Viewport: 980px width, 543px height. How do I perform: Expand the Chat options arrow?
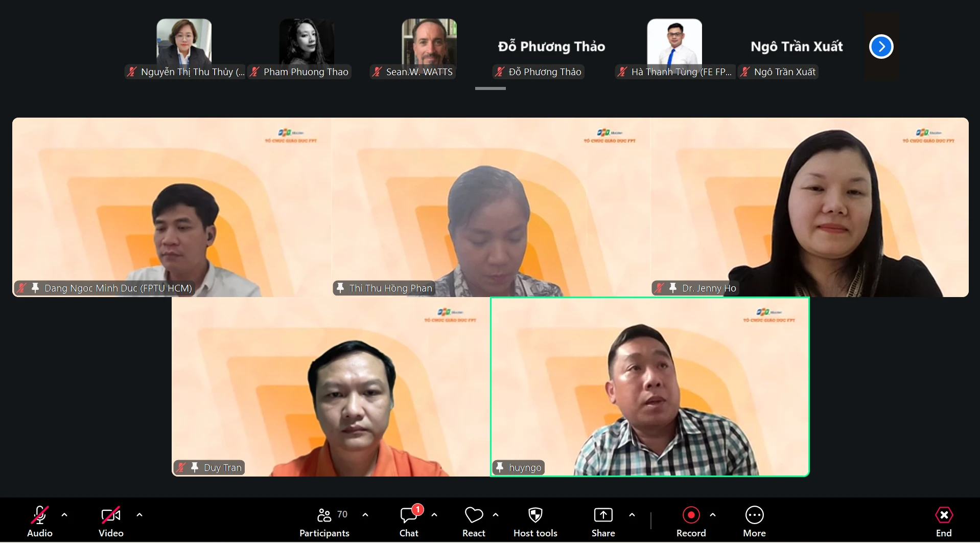tap(434, 515)
